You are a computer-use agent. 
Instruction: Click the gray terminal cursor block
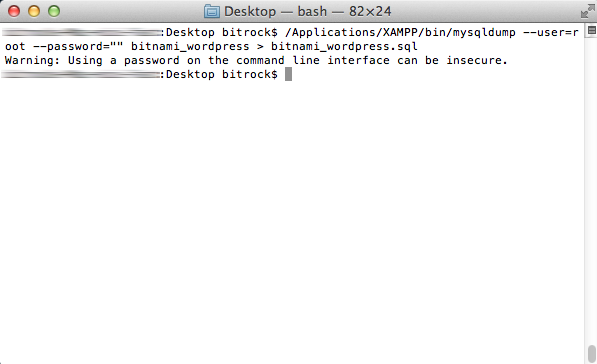click(x=288, y=74)
